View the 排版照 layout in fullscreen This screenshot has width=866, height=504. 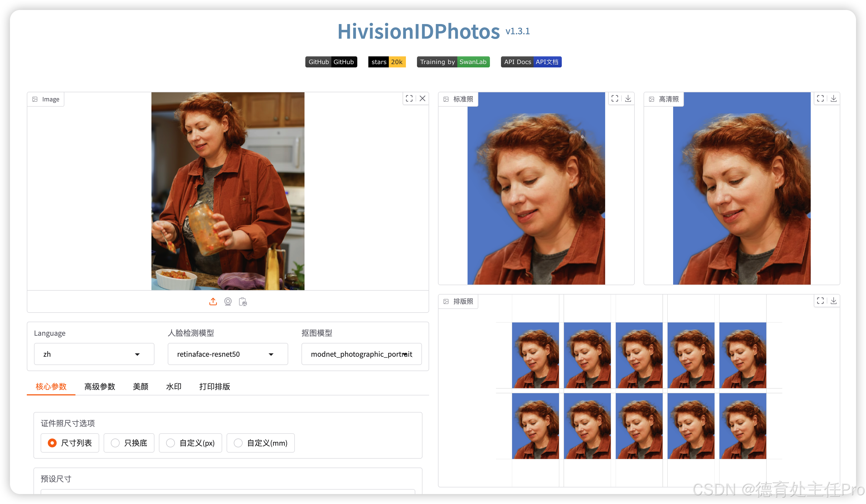[820, 301]
